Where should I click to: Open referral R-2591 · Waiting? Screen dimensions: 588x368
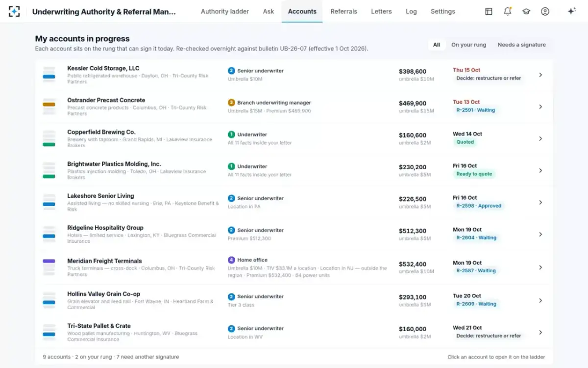(x=475, y=110)
